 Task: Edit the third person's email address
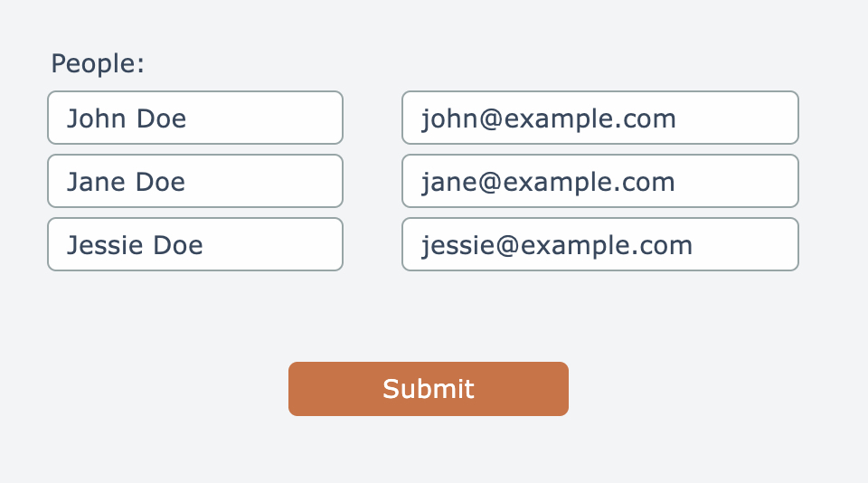click(599, 244)
